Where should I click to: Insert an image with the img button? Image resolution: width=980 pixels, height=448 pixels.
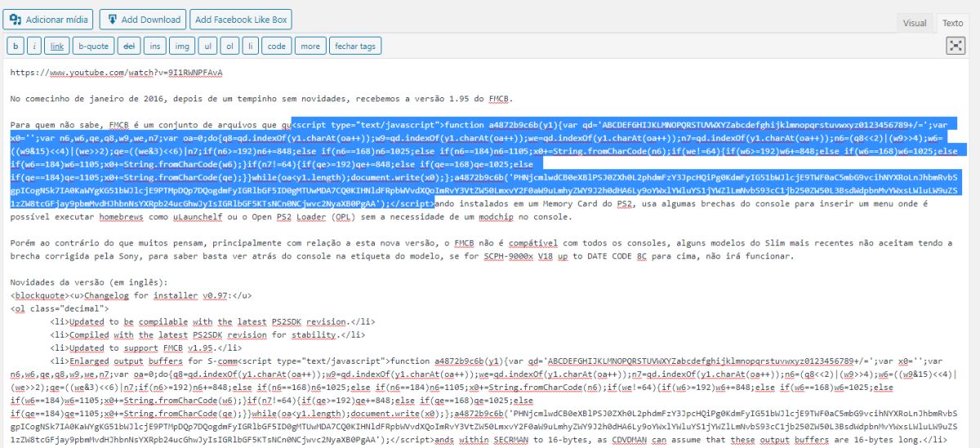(x=183, y=46)
